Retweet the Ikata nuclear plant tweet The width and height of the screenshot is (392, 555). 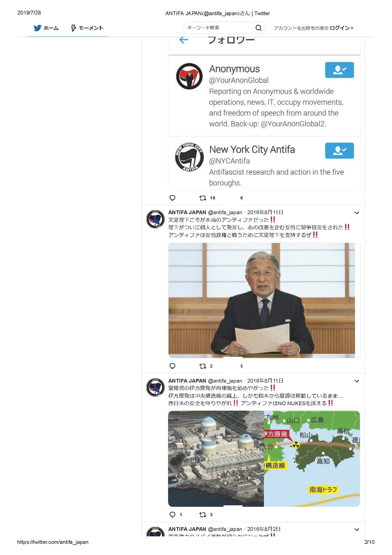click(203, 515)
